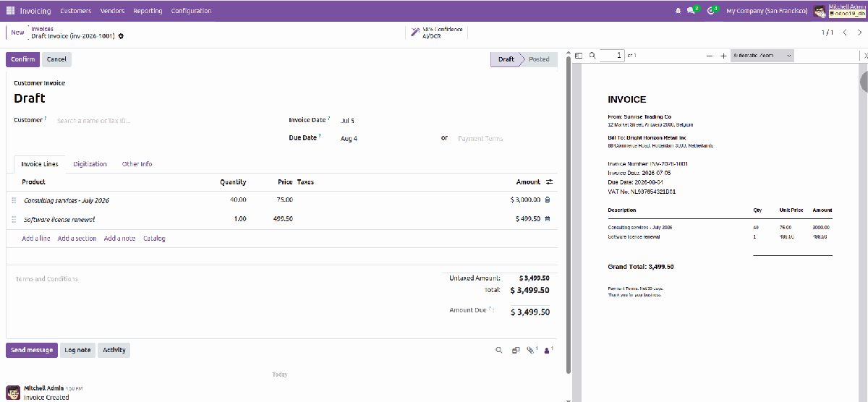
Task: Click the PDF viewer search magnifier
Action: tap(592, 56)
